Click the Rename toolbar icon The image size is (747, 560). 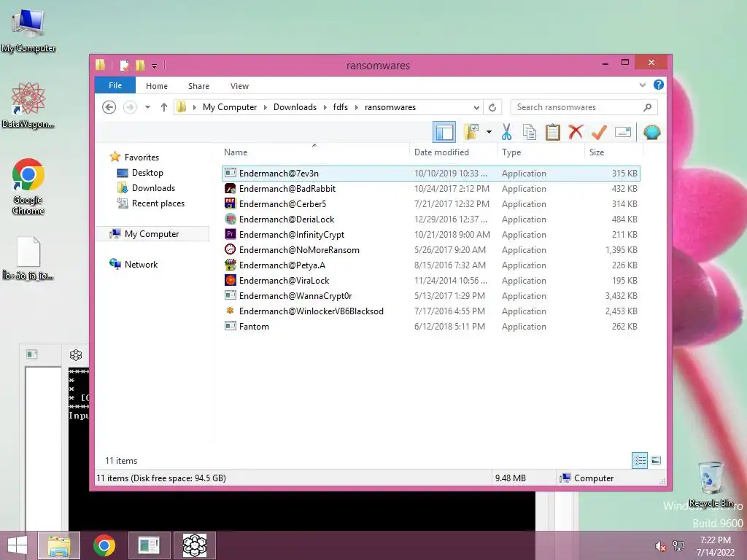[623, 132]
